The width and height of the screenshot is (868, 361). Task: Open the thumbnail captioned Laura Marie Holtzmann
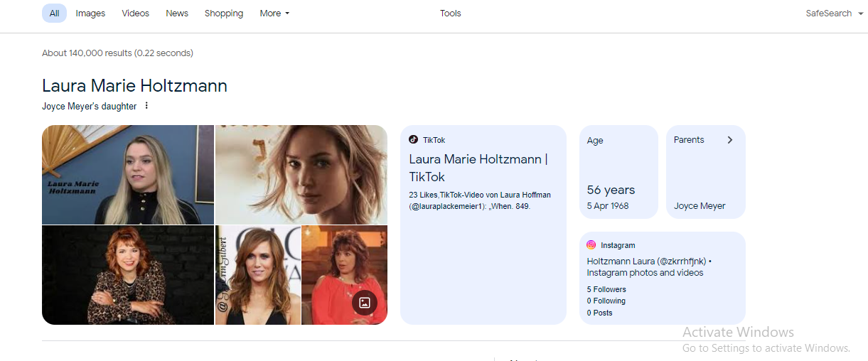click(128, 175)
